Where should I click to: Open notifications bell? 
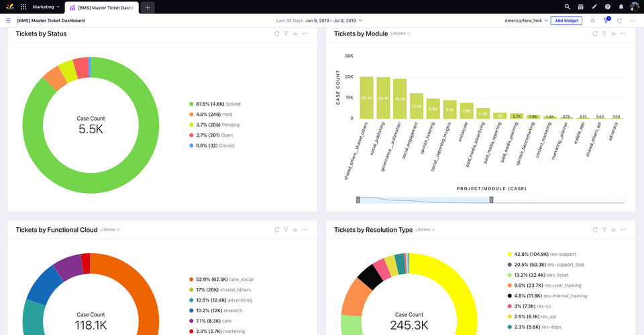tap(621, 7)
